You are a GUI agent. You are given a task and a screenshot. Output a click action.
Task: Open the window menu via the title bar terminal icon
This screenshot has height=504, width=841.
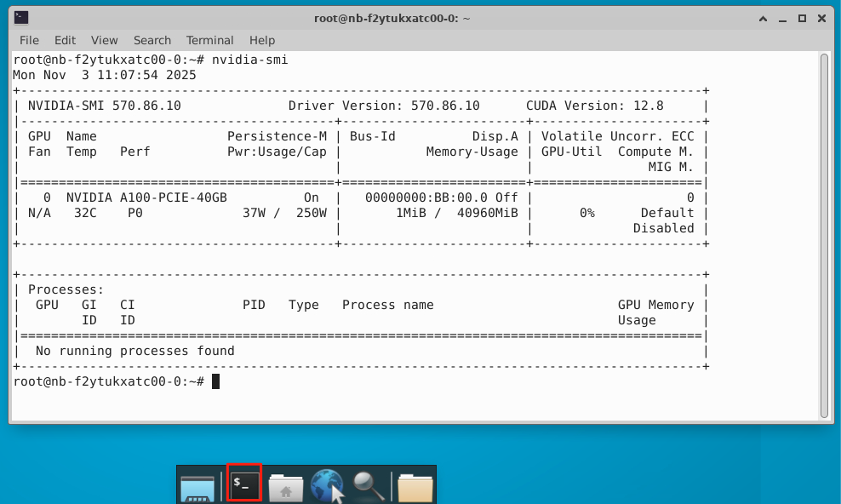coord(21,17)
